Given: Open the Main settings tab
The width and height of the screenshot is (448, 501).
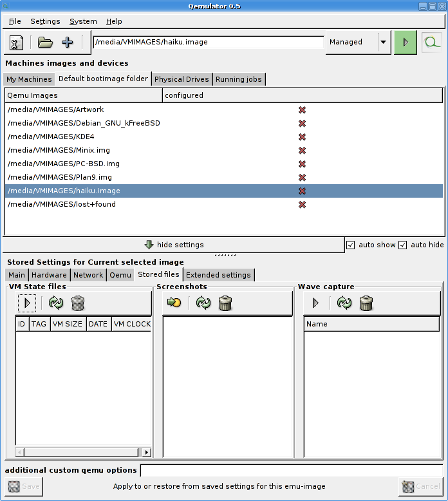Looking at the screenshot, I should 17,275.
